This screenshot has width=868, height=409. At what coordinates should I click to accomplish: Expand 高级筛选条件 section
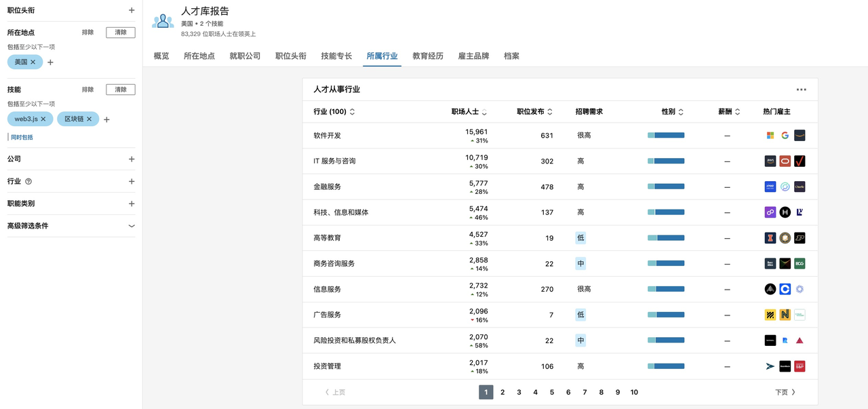tap(132, 226)
